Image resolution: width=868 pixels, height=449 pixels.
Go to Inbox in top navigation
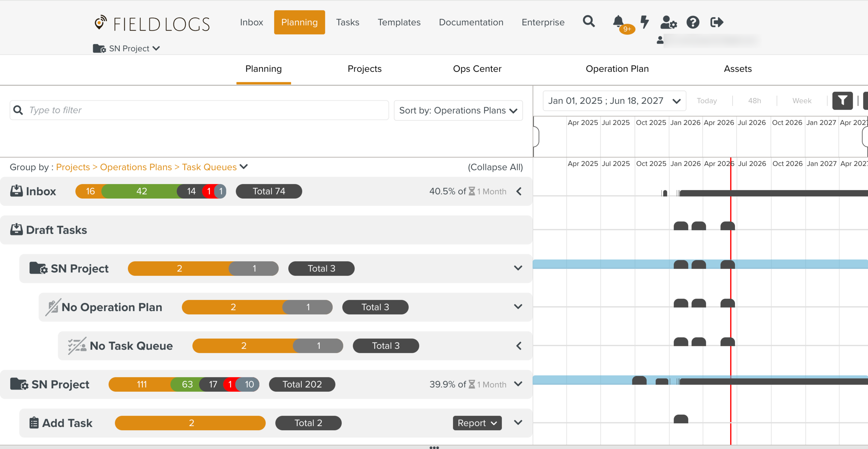pos(251,22)
